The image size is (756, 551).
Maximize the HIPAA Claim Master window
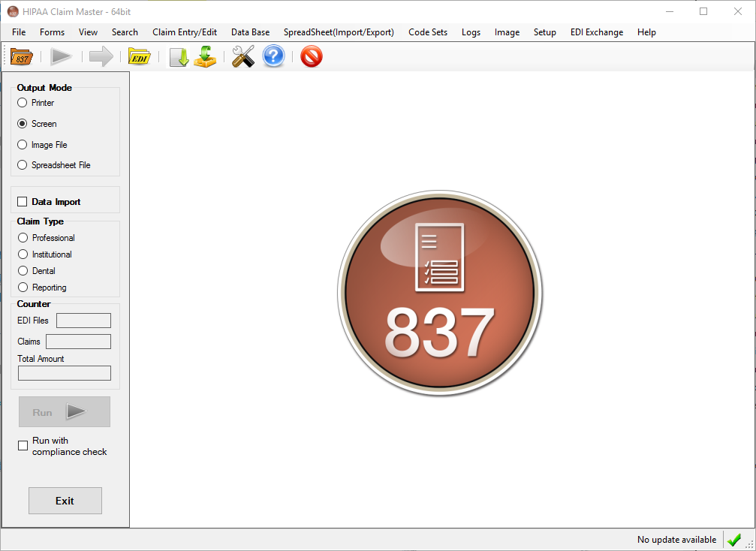703,11
